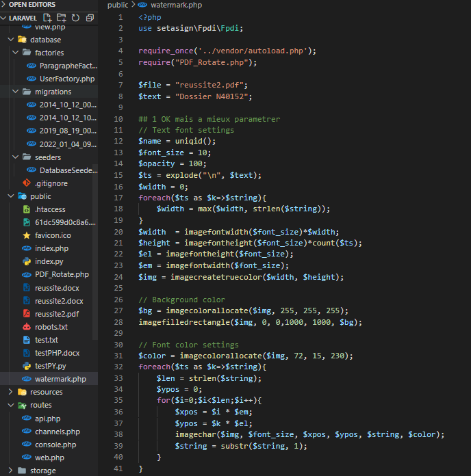Click the Python icon beside index.py
The image size is (471, 476).
(x=27, y=261)
